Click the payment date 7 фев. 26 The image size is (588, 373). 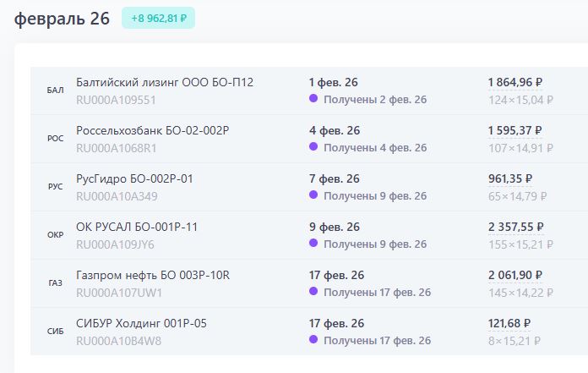click(x=334, y=179)
